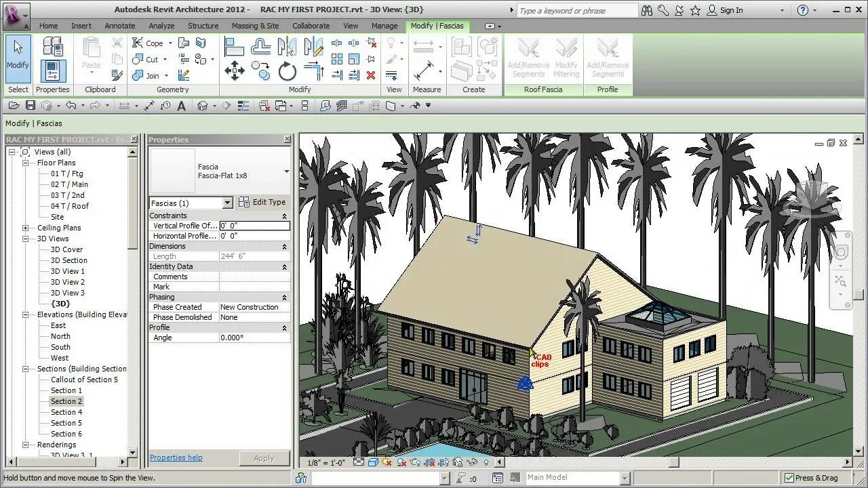Screen dimensions: 868x488
Task: Click the blue flip arrows on the roof
Action: pyautogui.click(x=475, y=234)
